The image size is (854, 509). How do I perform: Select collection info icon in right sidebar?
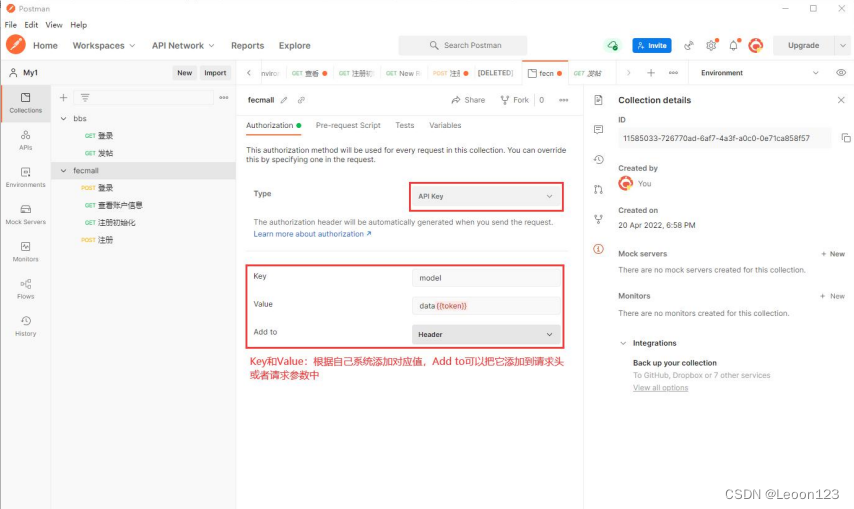tap(599, 249)
